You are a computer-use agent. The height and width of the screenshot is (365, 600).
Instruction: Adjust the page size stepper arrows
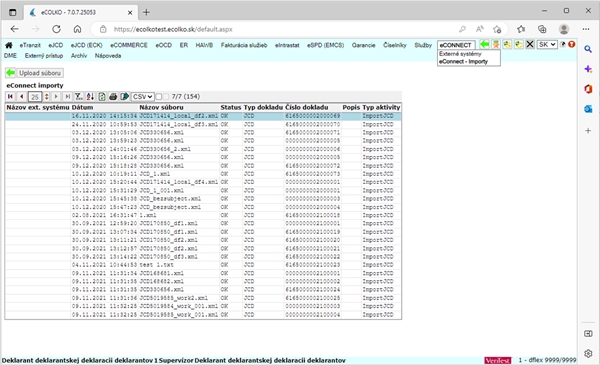click(x=46, y=96)
